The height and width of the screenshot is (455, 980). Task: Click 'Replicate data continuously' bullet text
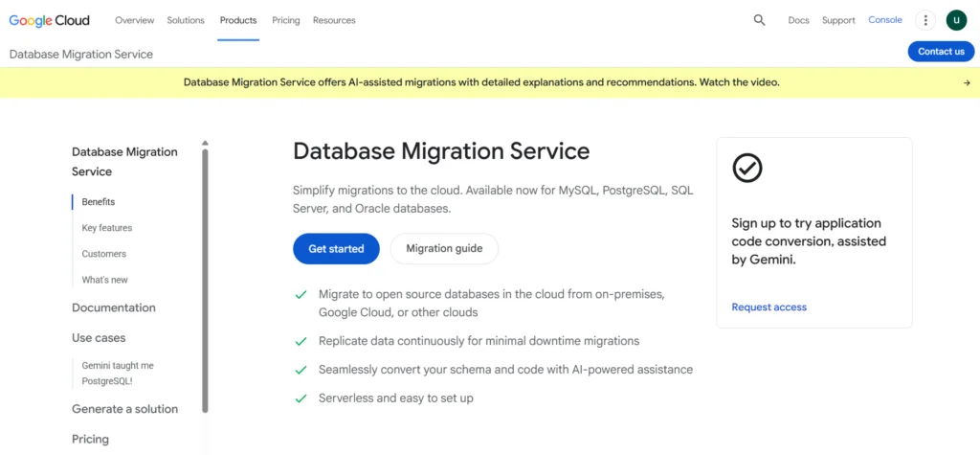(x=479, y=341)
